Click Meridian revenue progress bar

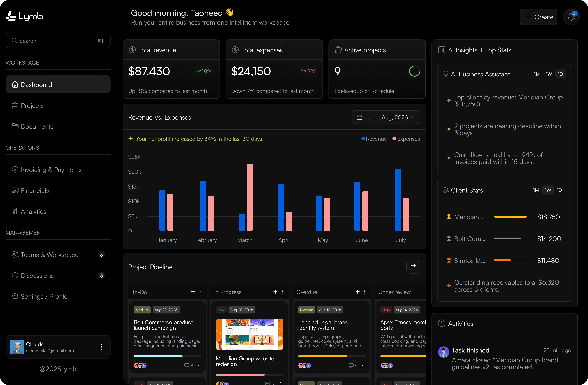513,217
